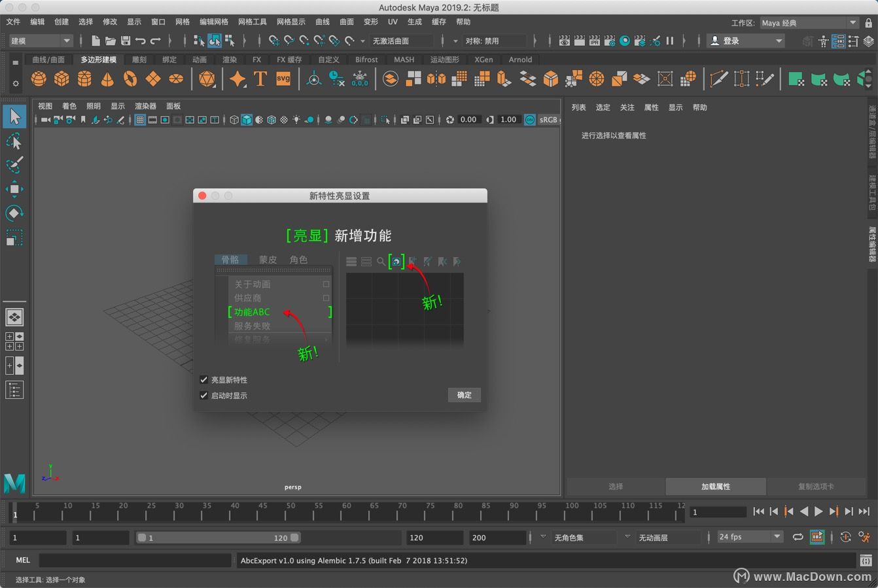Toggle playback loop mode
The image size is (878, 588).
(x=798, y=537)
